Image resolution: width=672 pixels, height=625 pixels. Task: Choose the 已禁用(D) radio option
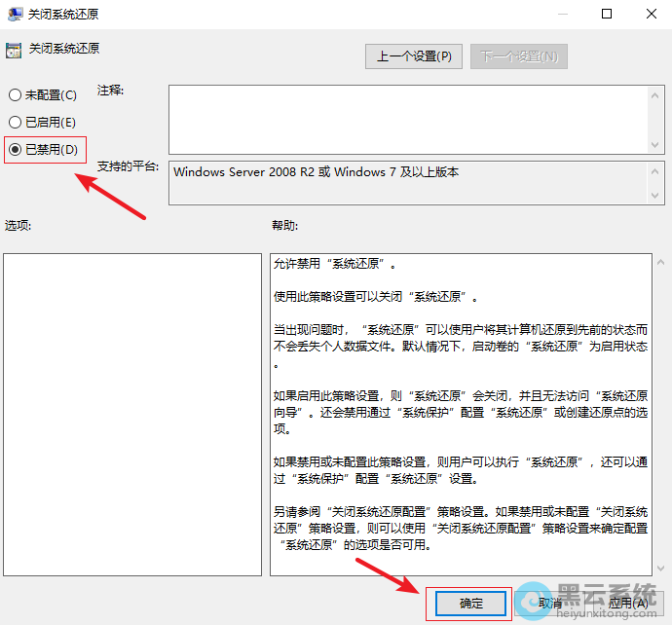[x=15, y=150]
